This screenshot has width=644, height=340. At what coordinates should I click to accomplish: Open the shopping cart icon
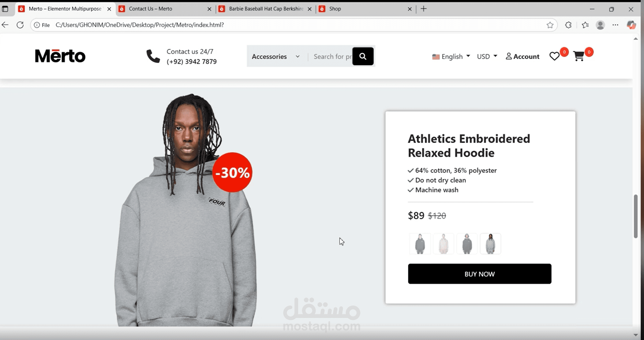click(579, 56)
